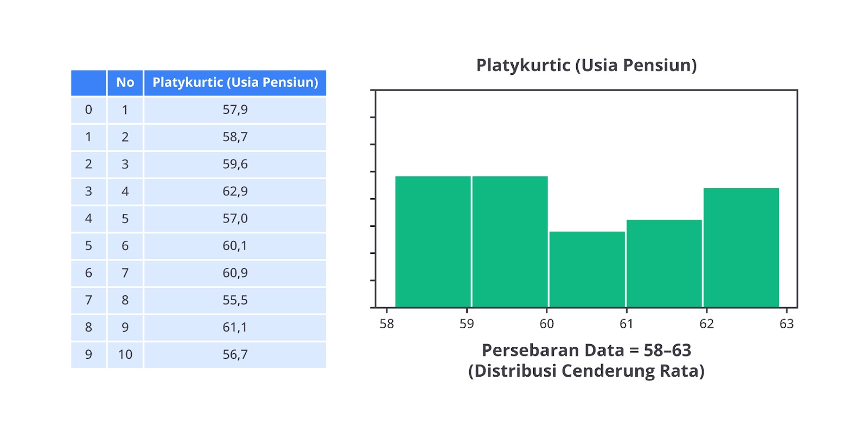Select the histogram bar between 59 and 60
The height and width of the screenshot is (439, 868).
(x=510, y=241)
